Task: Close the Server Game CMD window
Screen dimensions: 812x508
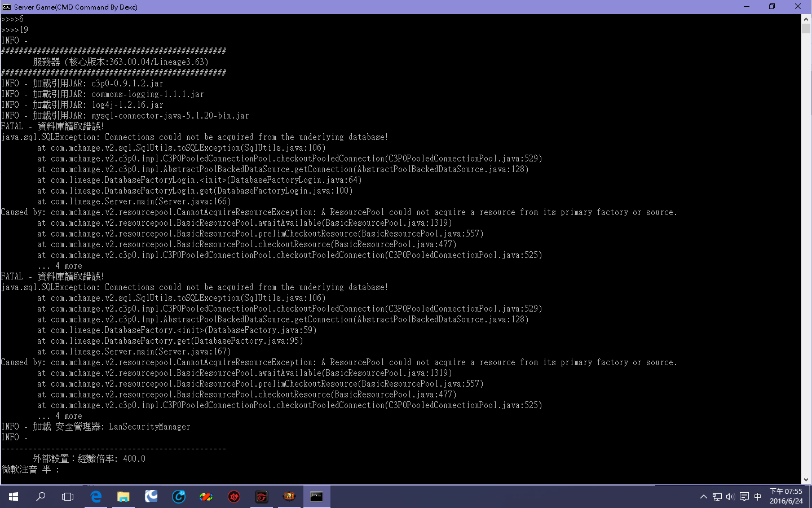Action: (798, 7)
